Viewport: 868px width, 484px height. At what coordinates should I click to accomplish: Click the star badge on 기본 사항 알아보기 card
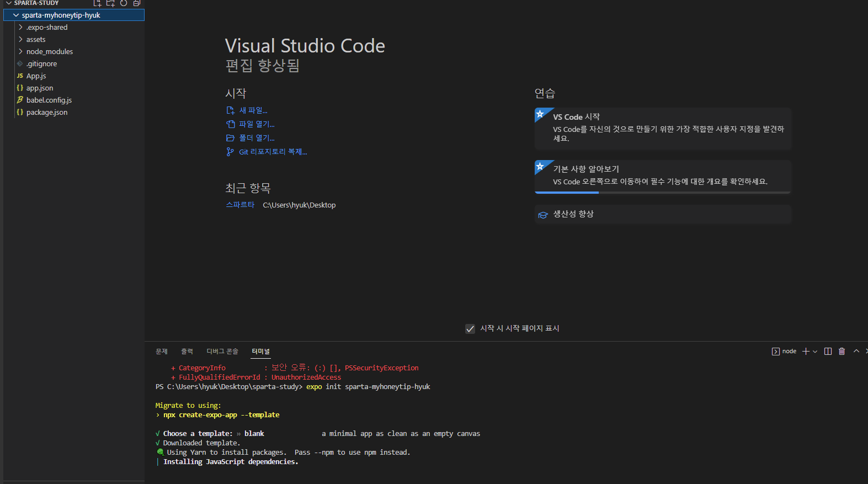click(541, 167)
